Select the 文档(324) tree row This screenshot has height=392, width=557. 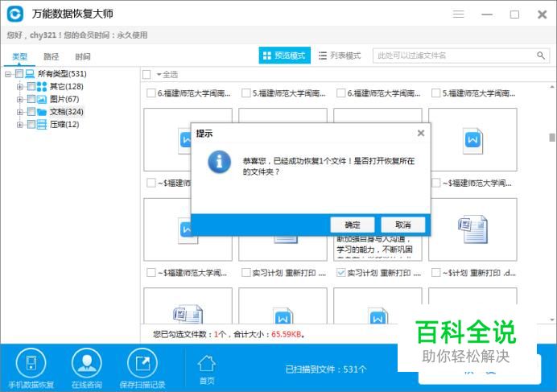(x=67, y=112)
